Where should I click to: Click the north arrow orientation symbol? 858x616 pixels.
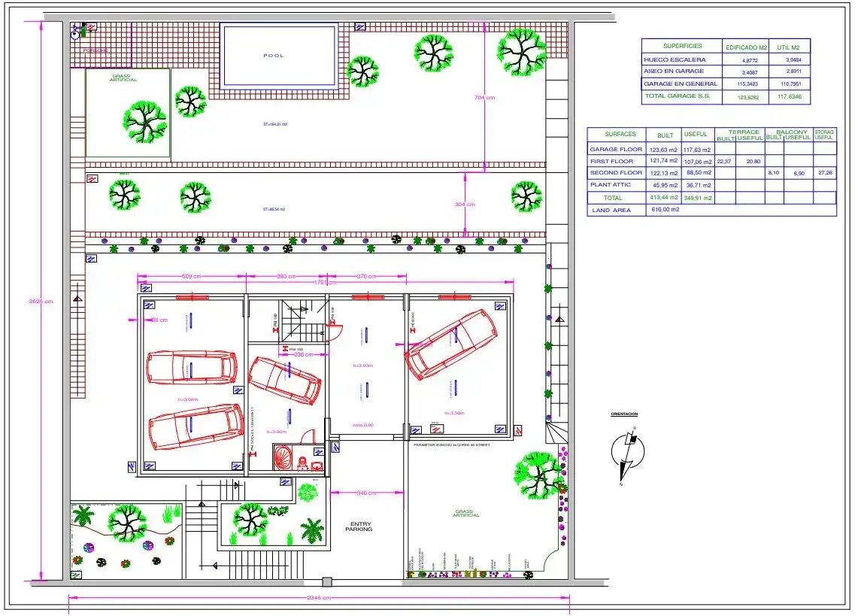[628, 457]
